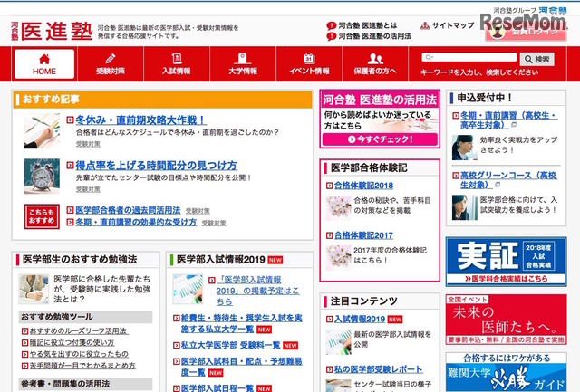580x392 pixels.
Task: Open the 入試情報 navigation tab
Action: pyautogui.click(x=177, y=64)
